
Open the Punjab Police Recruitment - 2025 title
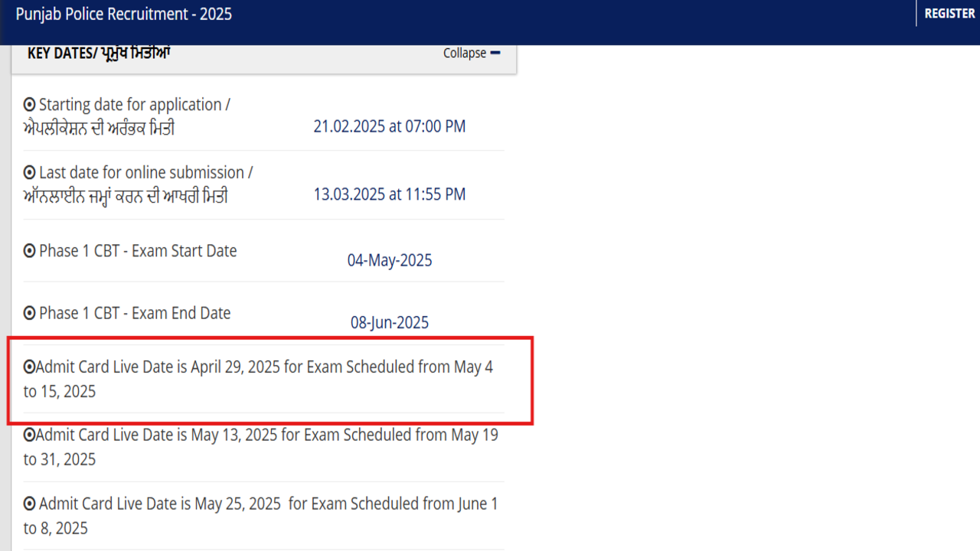click(x=124, y=14)
